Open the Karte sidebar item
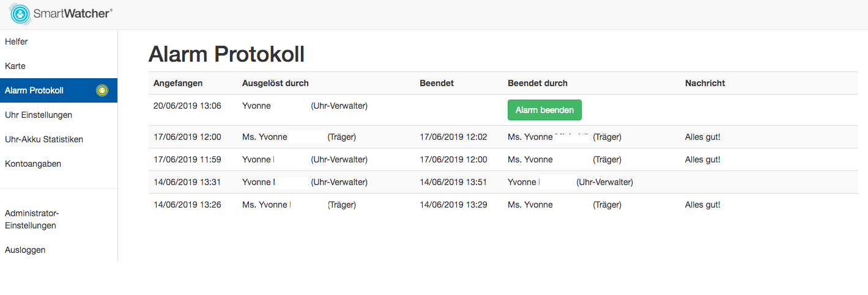Image resolution: width=868 pixels, height=295 pixels. click(59, 66)
